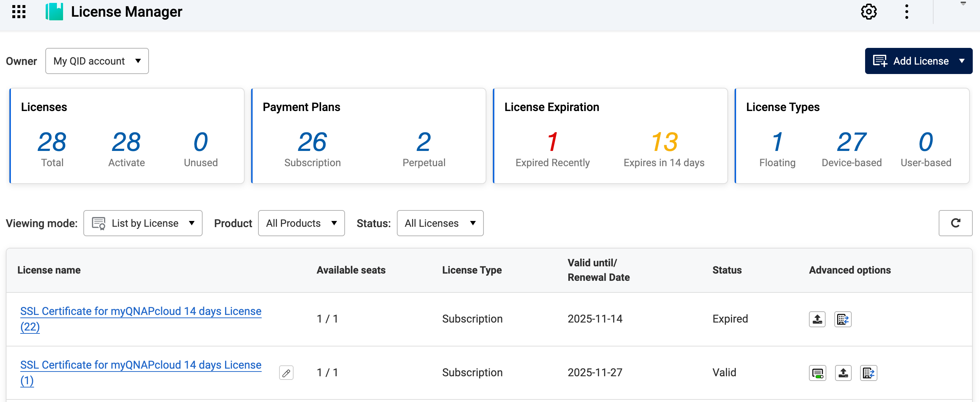Open the 'List by License' viewing mode dropdown
This screenshot has height=402, width=980.
(143, 223)
